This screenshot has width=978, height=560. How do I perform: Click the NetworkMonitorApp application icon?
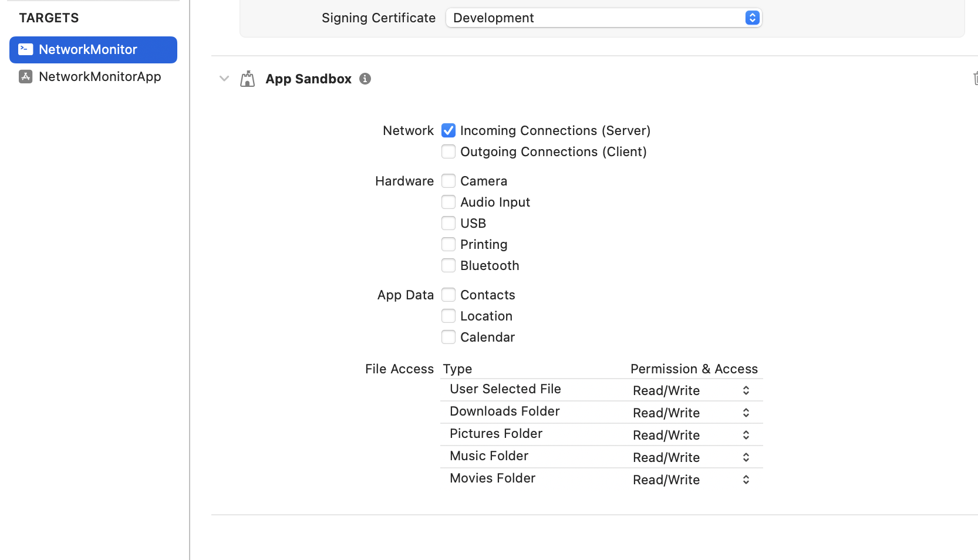26,76
